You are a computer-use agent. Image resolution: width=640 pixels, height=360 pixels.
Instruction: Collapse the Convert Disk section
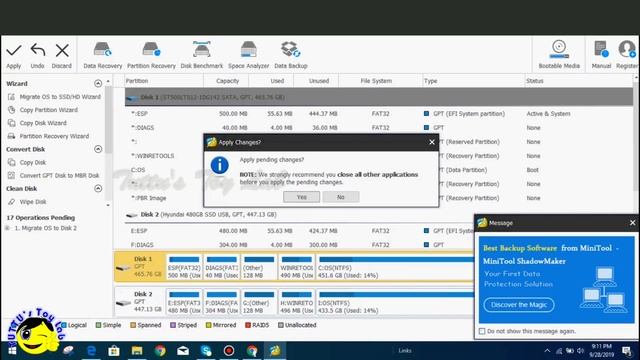pos(98,149)
